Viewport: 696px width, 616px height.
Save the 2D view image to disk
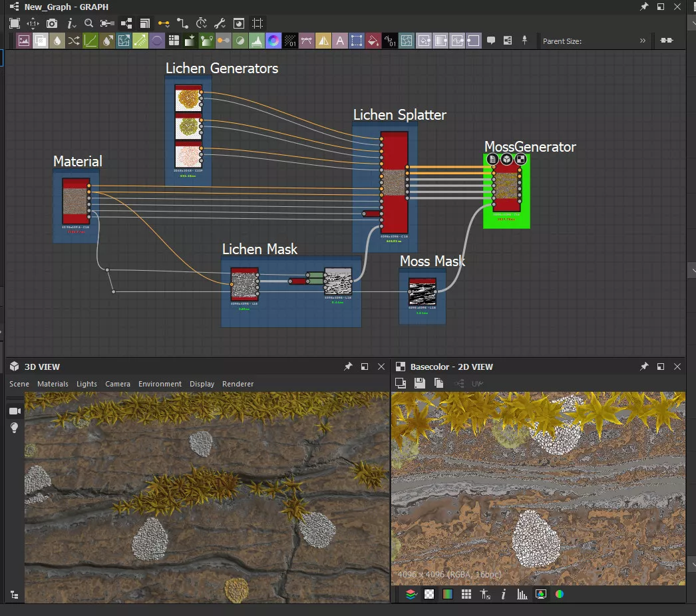[419, 383]
